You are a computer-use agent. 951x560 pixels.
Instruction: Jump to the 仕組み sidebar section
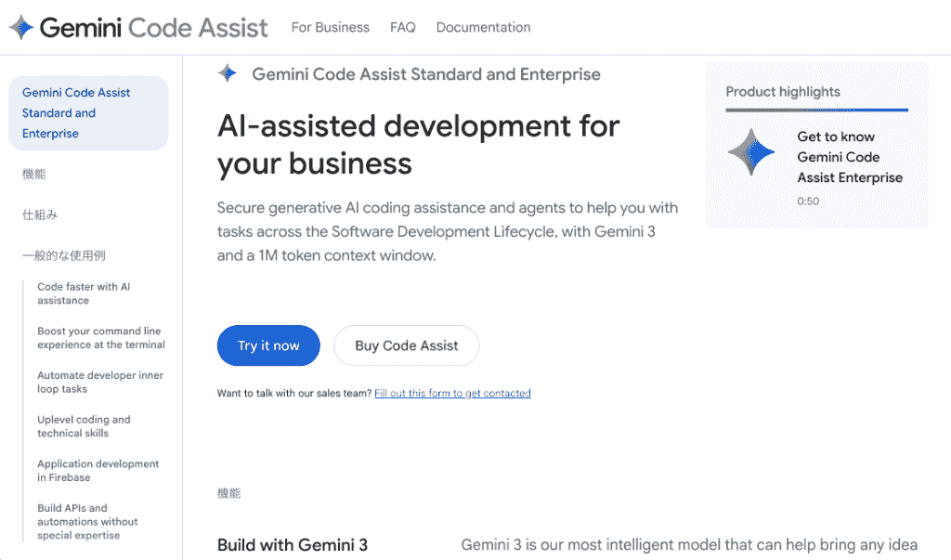tap(40, 215)
